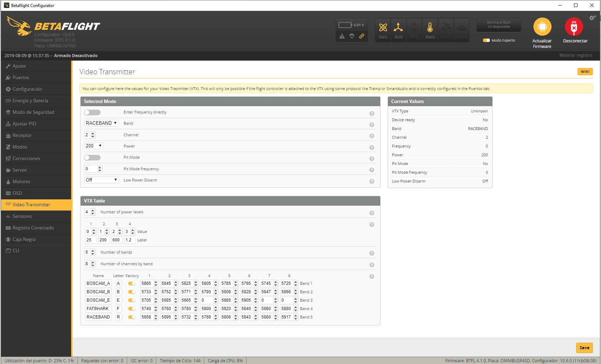Viewport: 601px width, 364px height.
Task: Go to the OSD tab
Action: [x=36, y=193]
